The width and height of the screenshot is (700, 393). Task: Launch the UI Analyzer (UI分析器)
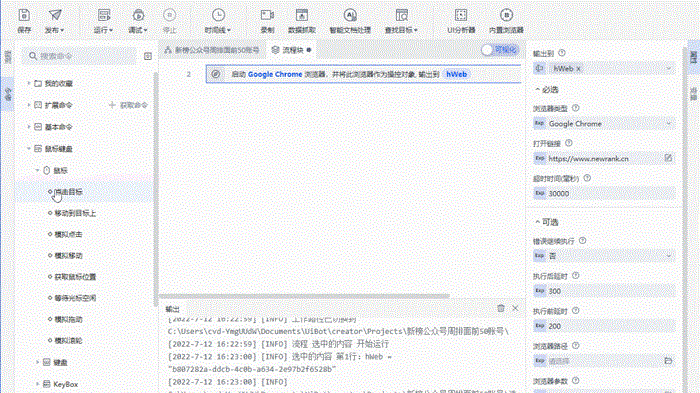(461, 15)
